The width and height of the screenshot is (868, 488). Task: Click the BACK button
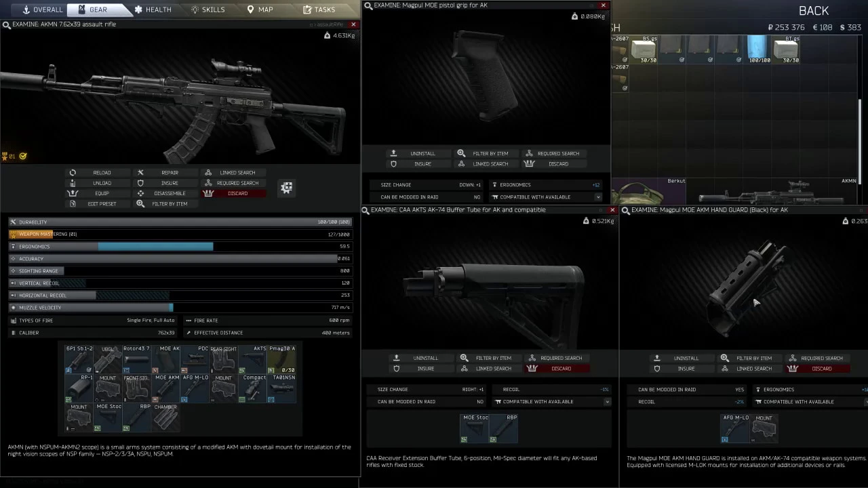814,11
